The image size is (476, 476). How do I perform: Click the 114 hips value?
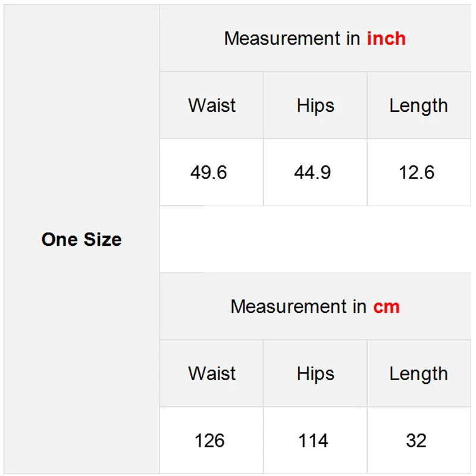(x=313, y=441)
